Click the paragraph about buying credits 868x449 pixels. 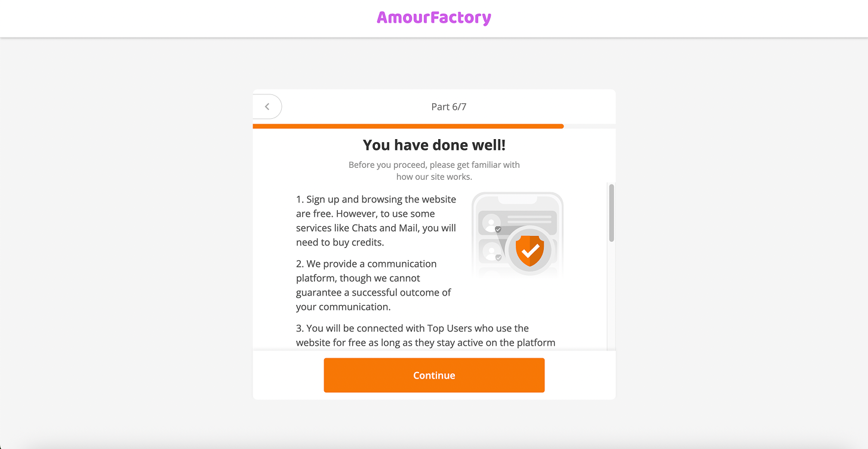pos(376,220)
